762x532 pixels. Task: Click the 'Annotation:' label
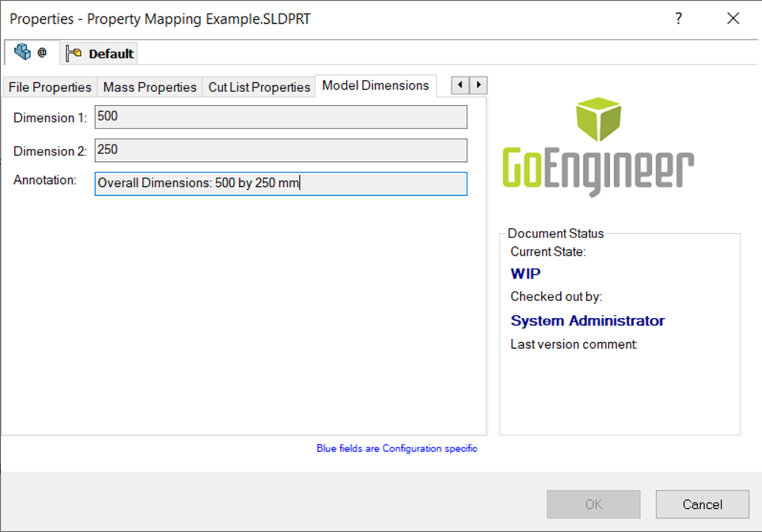point(45,180)
